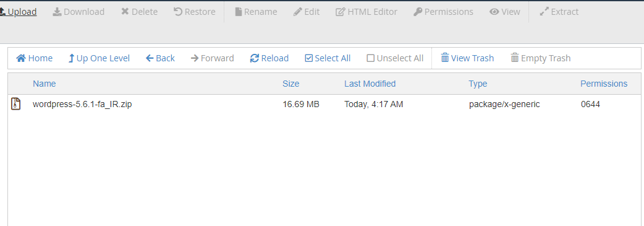The image size is (644, 226).
Task: Click the Download icon in toolbar
Action: (57, 12)
